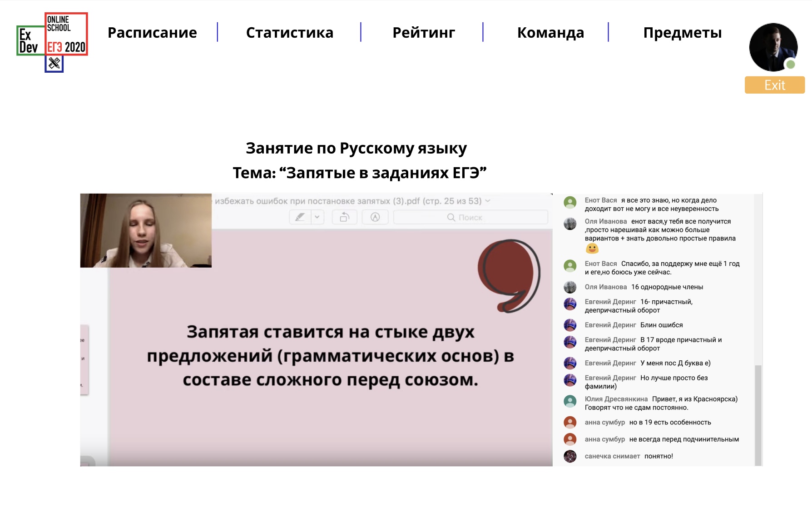The image size is (812, 508).
Task: Click the Поиск search field
Action: pyautogui.click(x=470, y=218)
